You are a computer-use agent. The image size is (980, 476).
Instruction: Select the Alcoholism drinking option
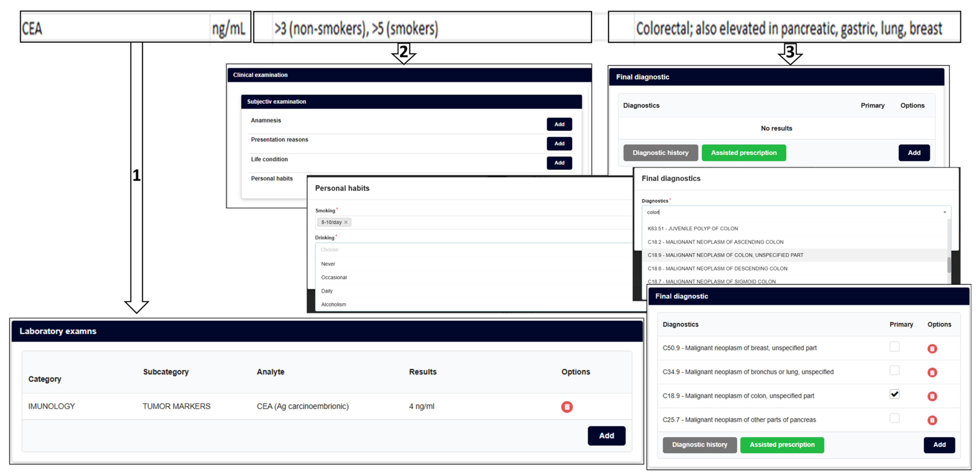click(x=333, y=305)
